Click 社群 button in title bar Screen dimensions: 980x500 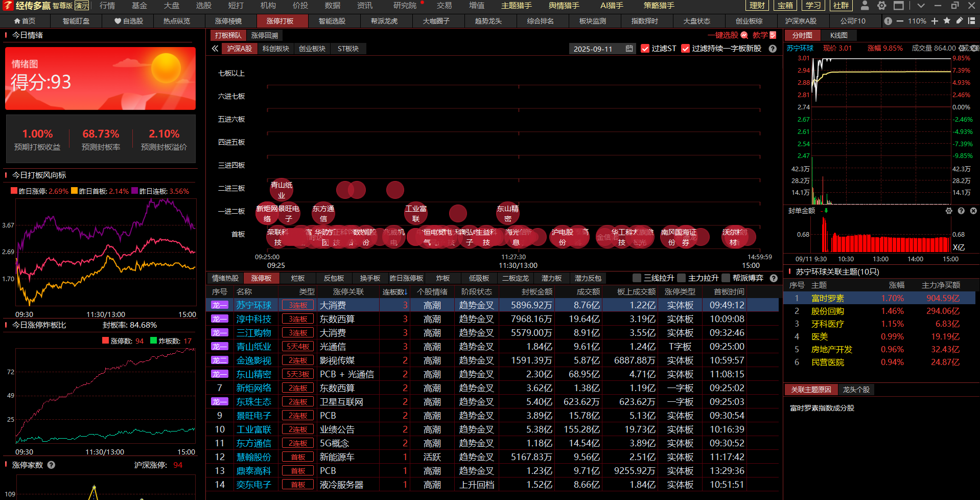(841, 6)
